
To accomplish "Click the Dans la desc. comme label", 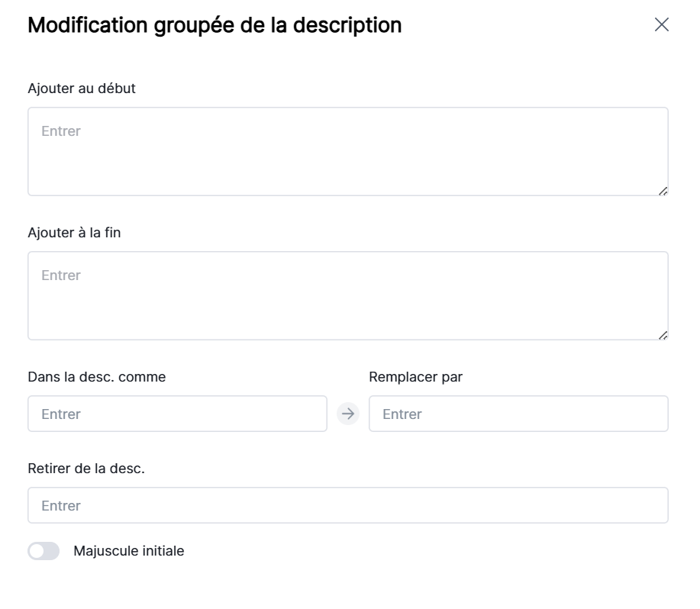I will (x=96, y=376).
